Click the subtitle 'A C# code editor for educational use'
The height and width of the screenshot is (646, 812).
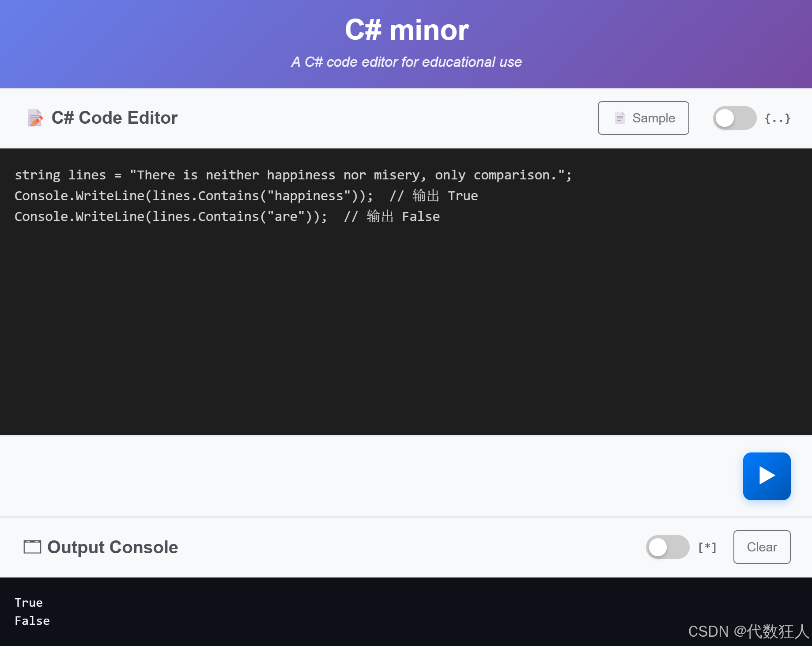[x=406, y=62]
